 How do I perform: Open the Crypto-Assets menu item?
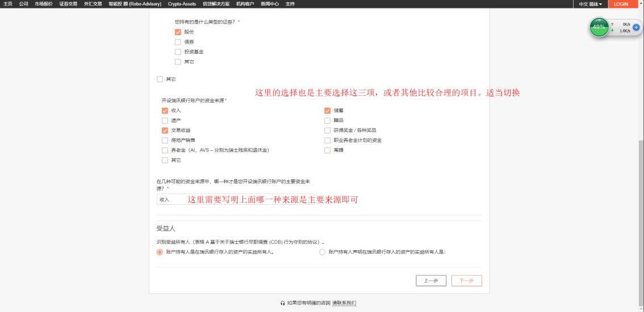[182, 4]
